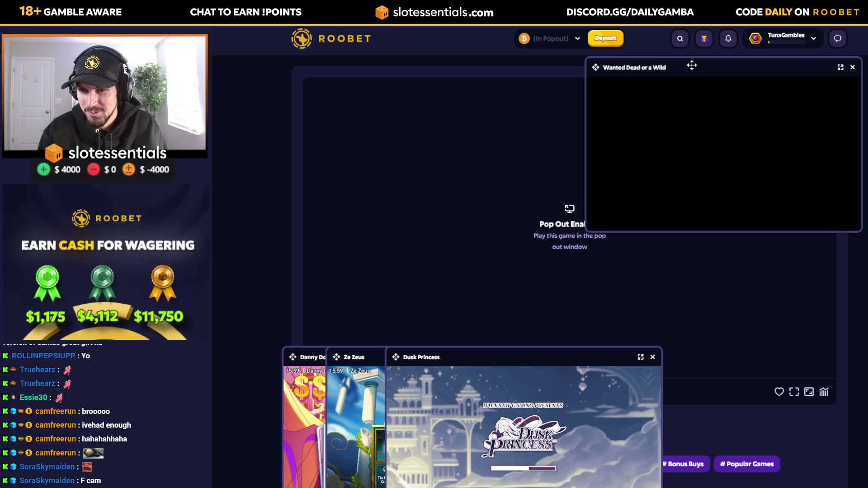Click the $11,750 gold medal reward

click(163, 283)
